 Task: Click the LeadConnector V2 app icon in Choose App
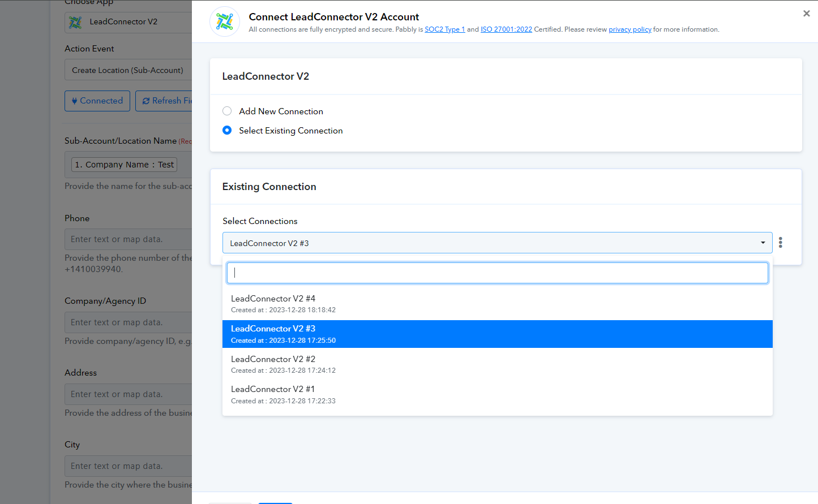tap(75, 22)
